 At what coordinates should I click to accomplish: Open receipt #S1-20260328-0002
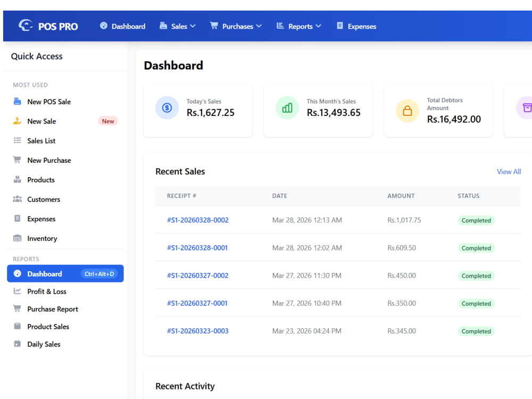pyautogui.click(x=198, y=220)
